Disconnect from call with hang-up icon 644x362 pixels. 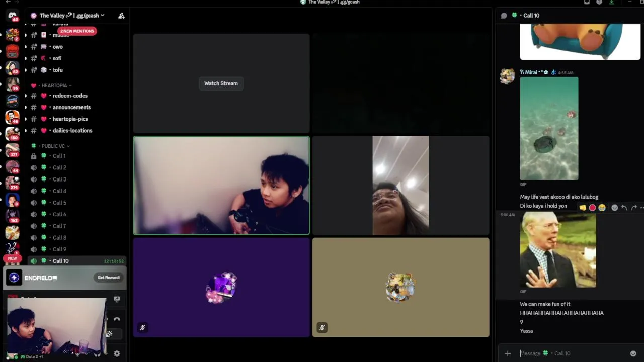coord(117,319)
